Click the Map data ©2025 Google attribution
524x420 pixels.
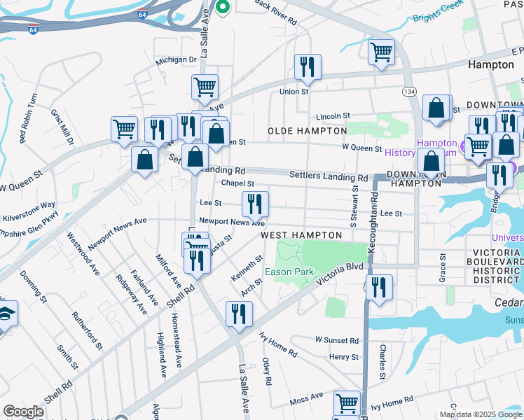coord(481,414)
